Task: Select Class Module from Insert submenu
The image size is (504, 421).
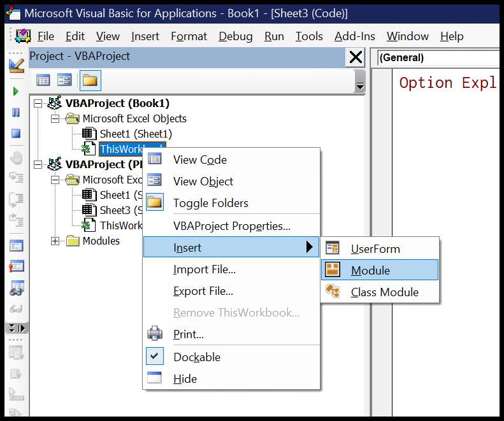Action: [x=380, y=292]
